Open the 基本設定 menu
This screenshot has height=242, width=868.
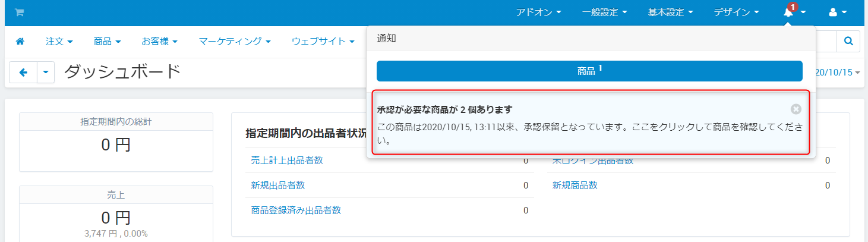point(671,12)
